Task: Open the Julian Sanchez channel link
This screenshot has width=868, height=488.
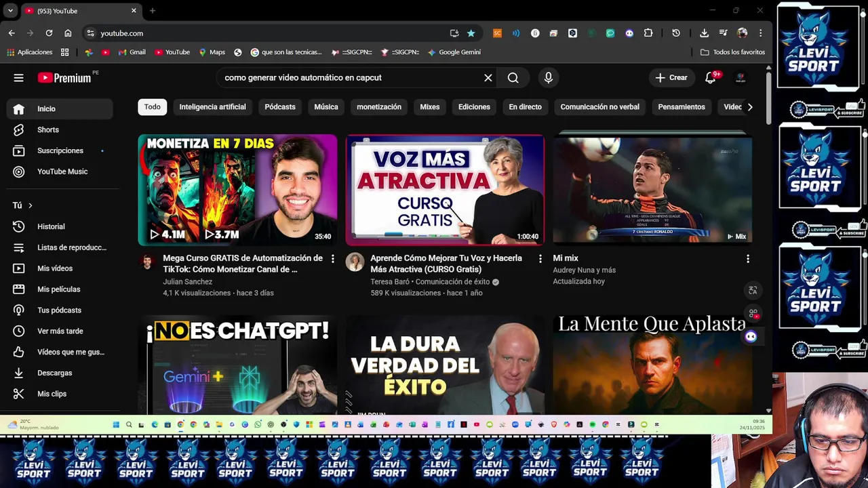Action: (x=187, y=282)
